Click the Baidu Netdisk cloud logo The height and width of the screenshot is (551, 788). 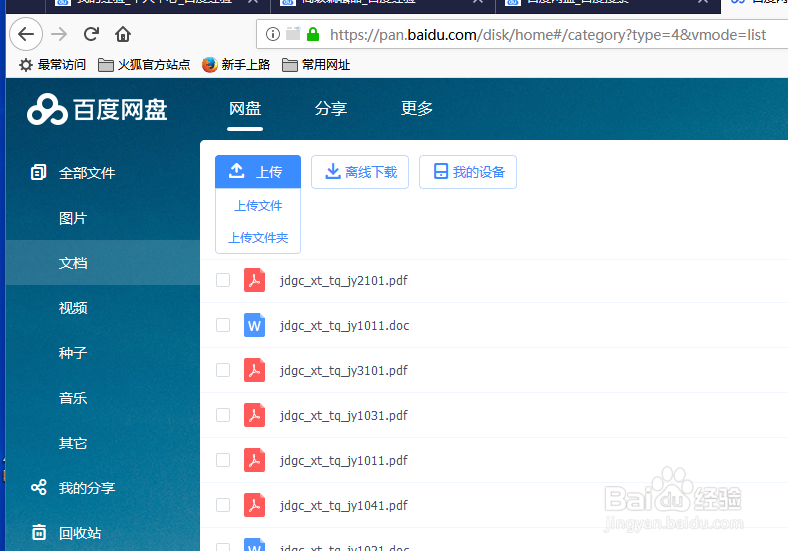47,109
